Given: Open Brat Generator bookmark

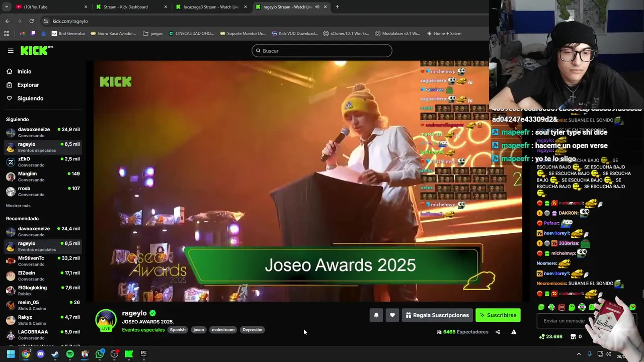Looking at the screenshot, I should [x=68, y=34].
